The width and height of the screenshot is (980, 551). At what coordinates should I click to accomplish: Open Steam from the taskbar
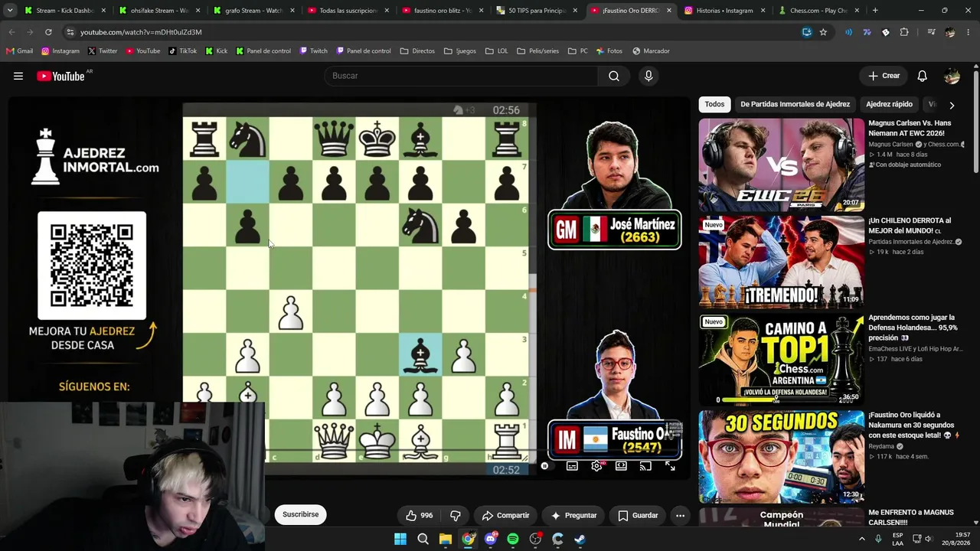[x=580, y=540]
